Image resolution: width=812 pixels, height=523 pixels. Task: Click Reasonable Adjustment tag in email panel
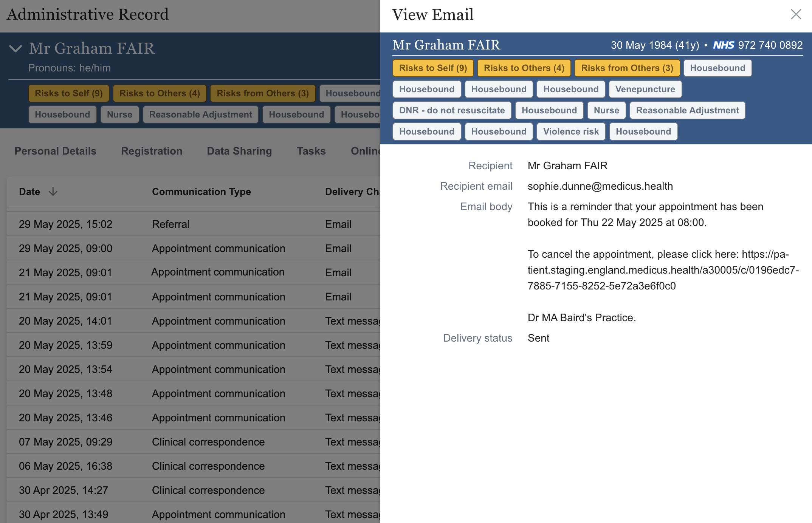pyautogui.click(x=687, y=110)
